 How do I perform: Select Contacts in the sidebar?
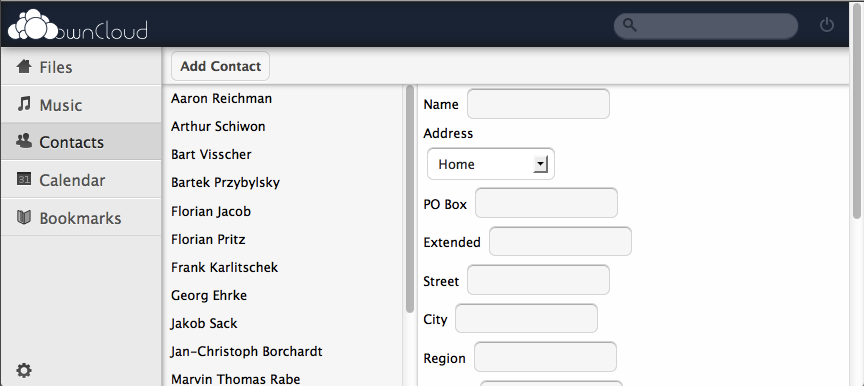[x=81, y=142]
